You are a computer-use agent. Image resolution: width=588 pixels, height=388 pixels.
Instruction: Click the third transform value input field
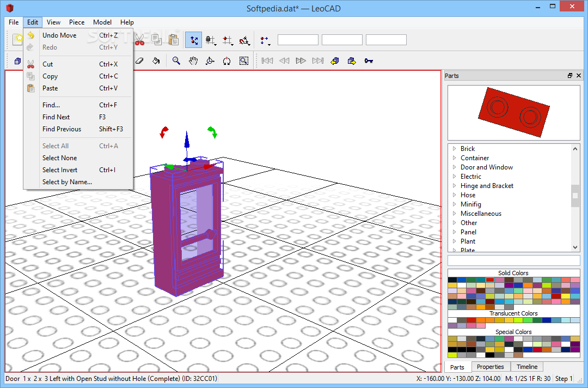click(x=386, y=40)
